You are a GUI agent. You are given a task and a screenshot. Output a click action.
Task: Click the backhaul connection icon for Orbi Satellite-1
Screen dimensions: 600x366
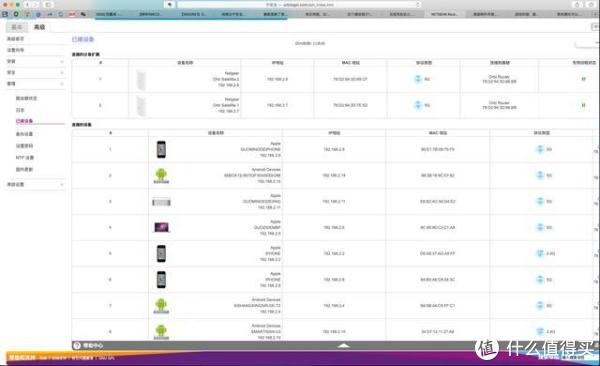point(418,105)
